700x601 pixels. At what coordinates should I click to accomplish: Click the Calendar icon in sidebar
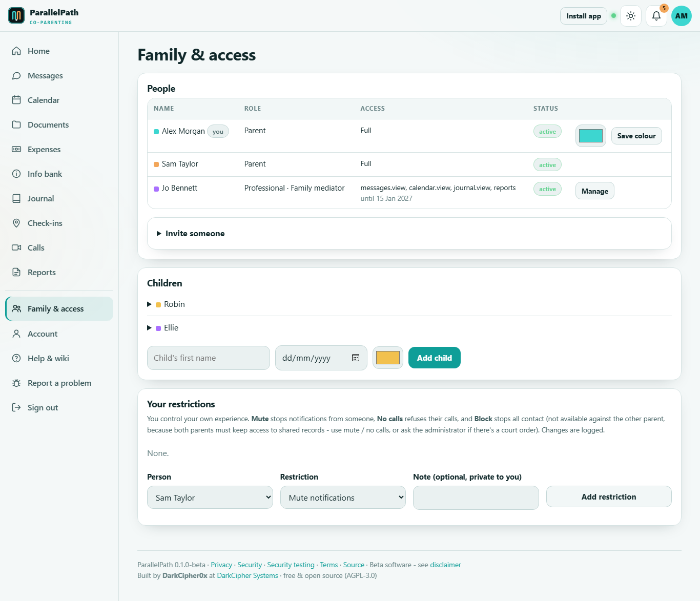tap(16, 100)
